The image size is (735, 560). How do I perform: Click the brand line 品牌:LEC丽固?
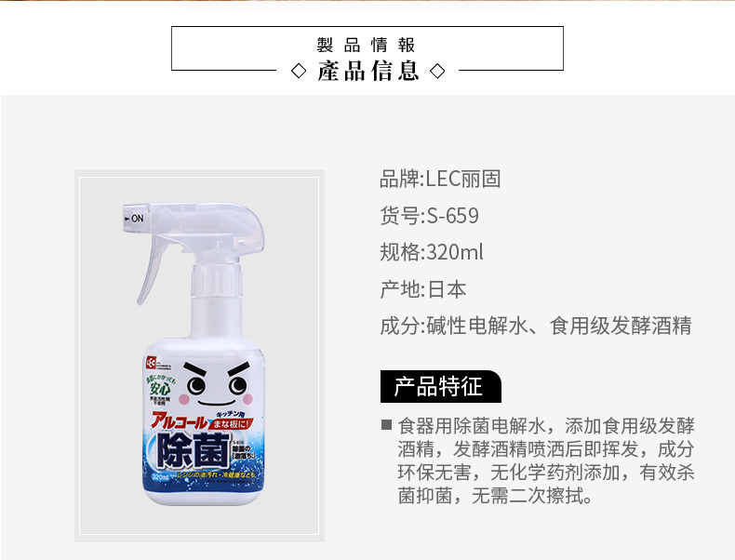(x=440, y=179)
